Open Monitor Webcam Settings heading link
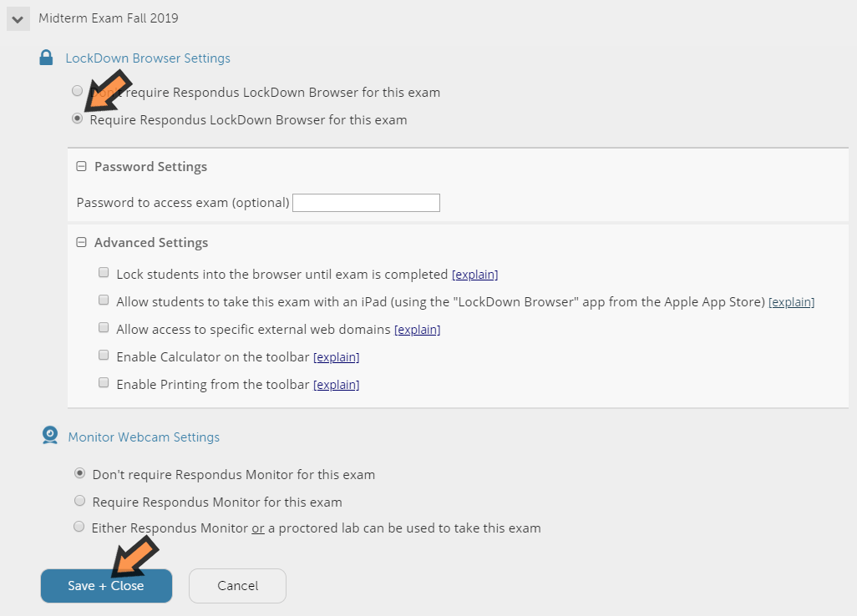Viewport: 857px width, 616px height. (x=144, y=437)
